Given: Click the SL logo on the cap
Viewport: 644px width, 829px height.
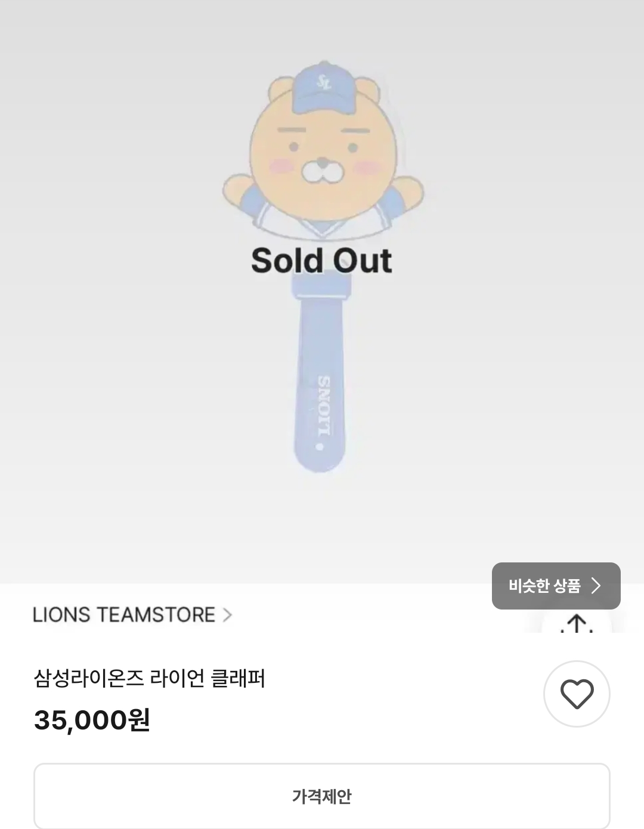Looking at the screenshot, I should tap(324, 81).
